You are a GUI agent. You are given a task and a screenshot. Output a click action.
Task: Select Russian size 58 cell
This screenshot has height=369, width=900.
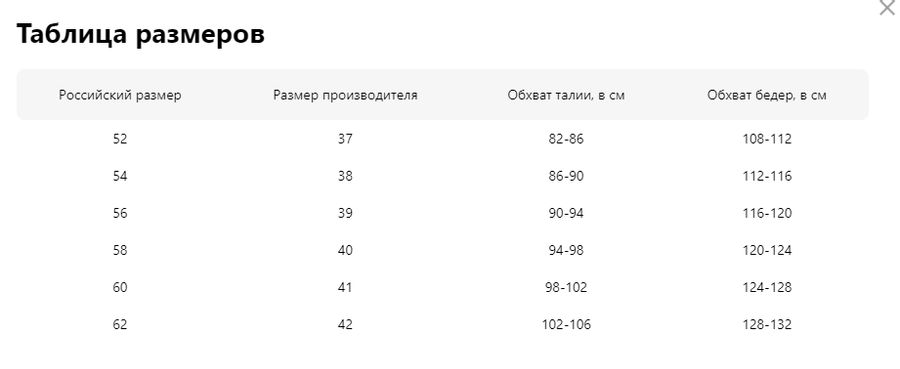pos(120,250)
